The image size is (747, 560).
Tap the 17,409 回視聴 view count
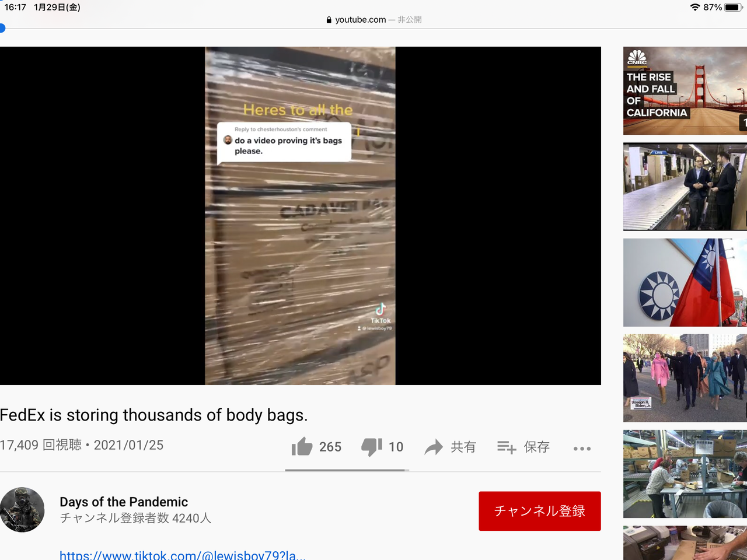41,445
